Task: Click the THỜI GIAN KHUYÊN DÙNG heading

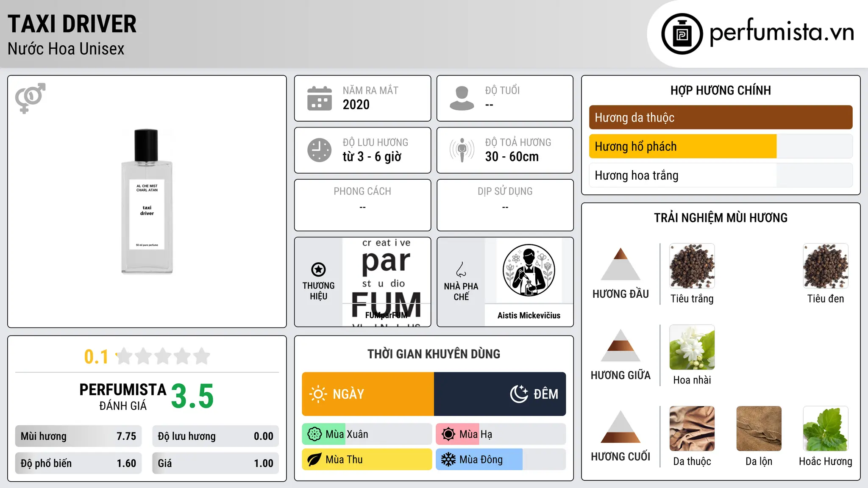Action: (434, 354)
